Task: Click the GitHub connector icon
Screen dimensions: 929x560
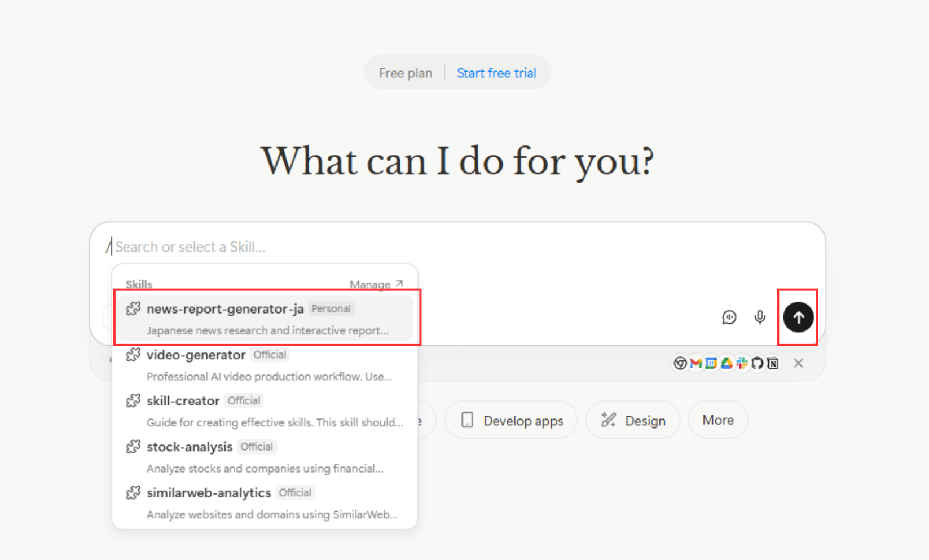Action: tap(758, 363)
